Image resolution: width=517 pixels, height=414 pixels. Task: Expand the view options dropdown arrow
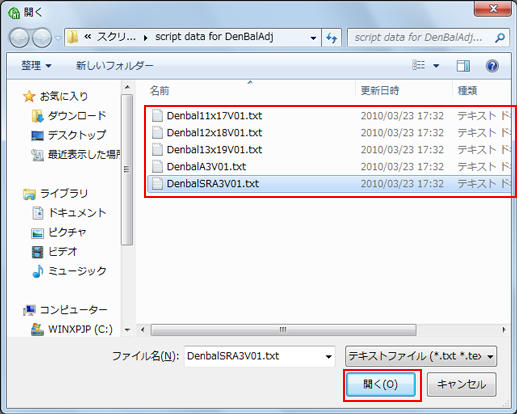tap(436, 66)
